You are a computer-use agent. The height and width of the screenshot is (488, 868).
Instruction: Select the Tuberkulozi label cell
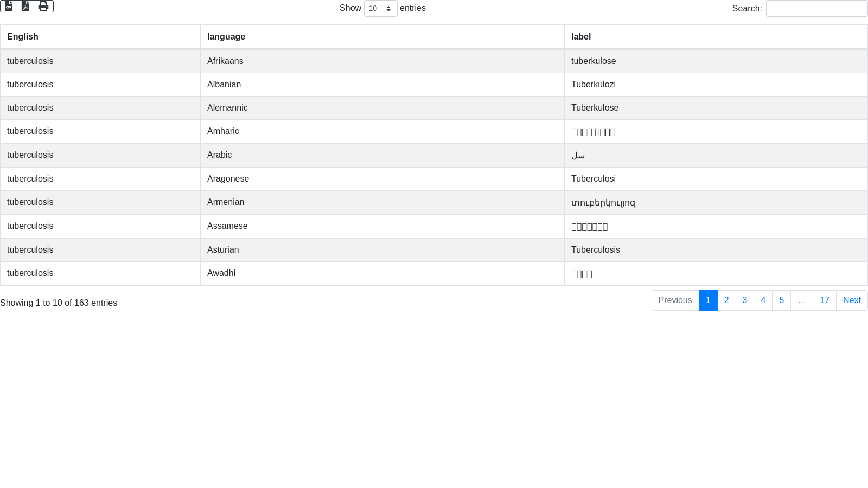593,85
